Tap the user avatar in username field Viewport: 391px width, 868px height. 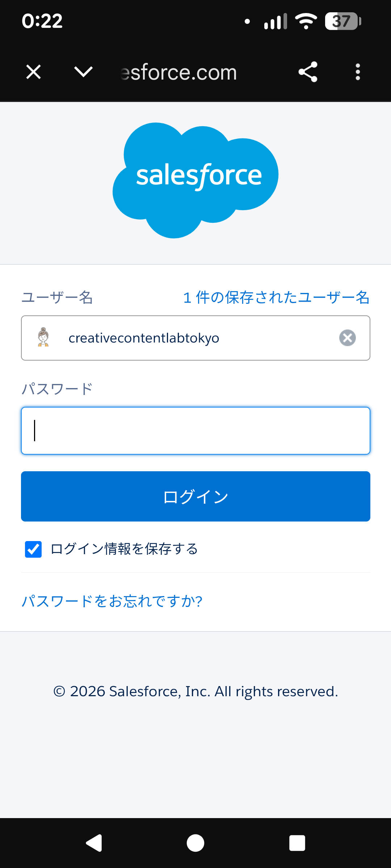(43, 337)
